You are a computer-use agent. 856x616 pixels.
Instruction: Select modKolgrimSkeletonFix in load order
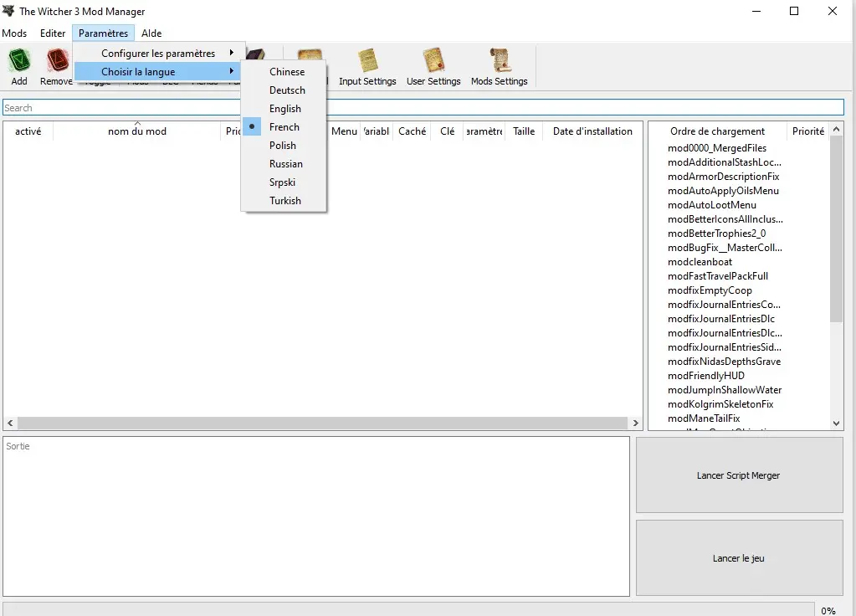(x=720, y=403)
